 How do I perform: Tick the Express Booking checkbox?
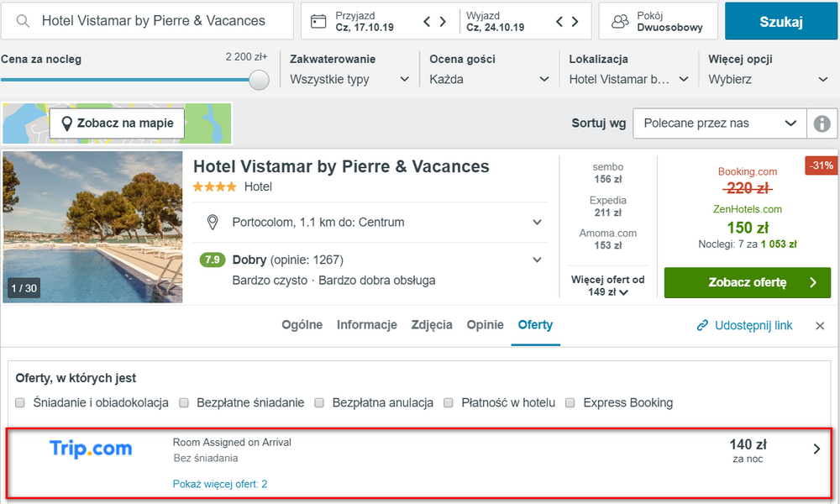click(x=570, y=403)
